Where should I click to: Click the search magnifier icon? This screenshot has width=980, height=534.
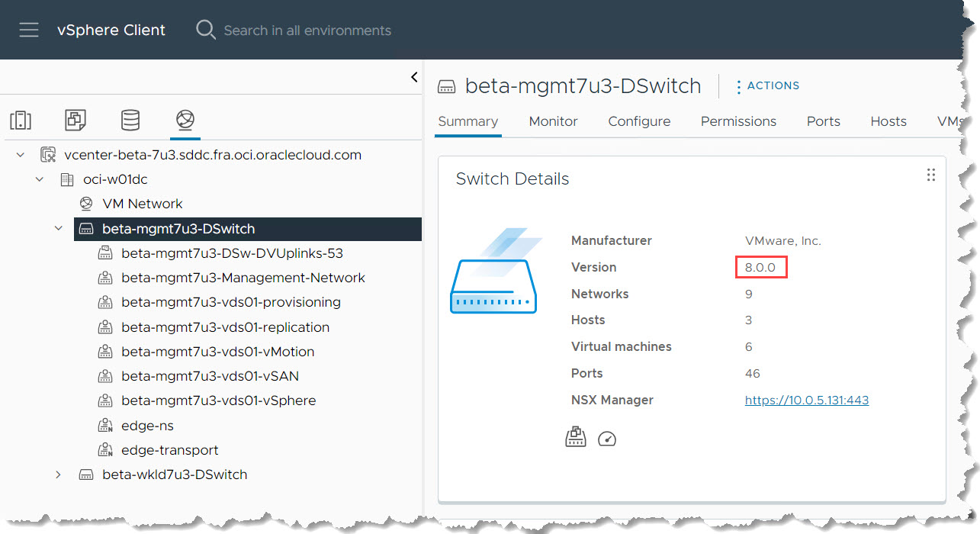(x=206, y=31)
